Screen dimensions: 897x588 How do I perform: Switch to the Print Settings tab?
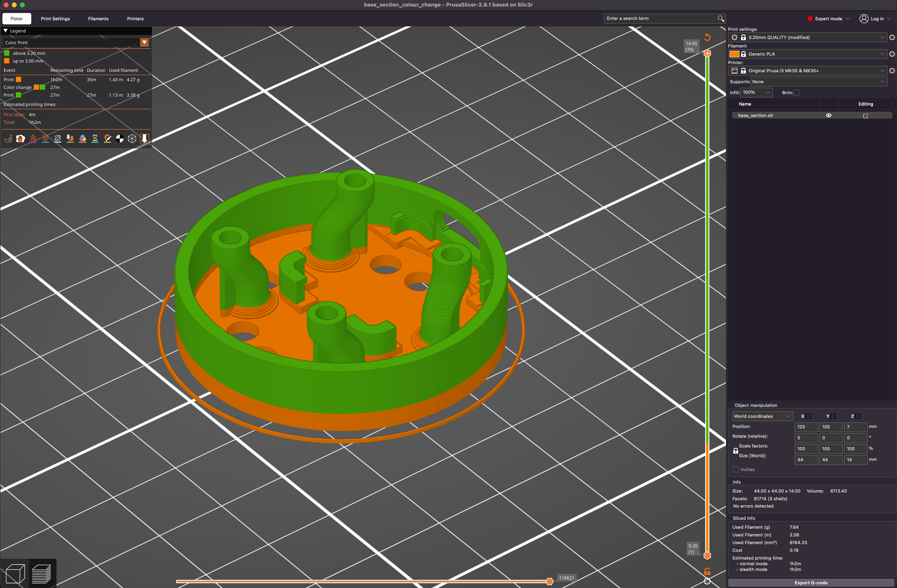[55, 19]
